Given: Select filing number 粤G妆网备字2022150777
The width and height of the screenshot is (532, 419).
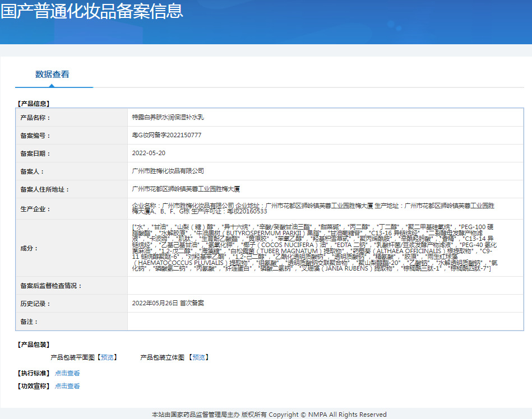Looking at the screenshot, I should (x=166, y=135).
